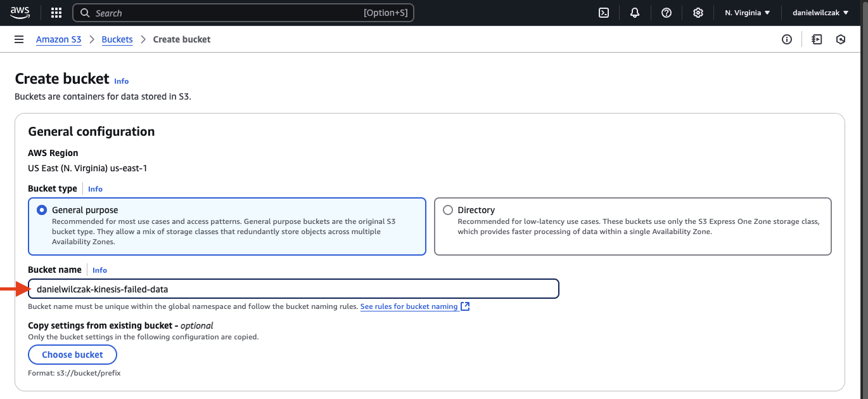Open the Info link beside Create bucket

(x=122, y=81)
